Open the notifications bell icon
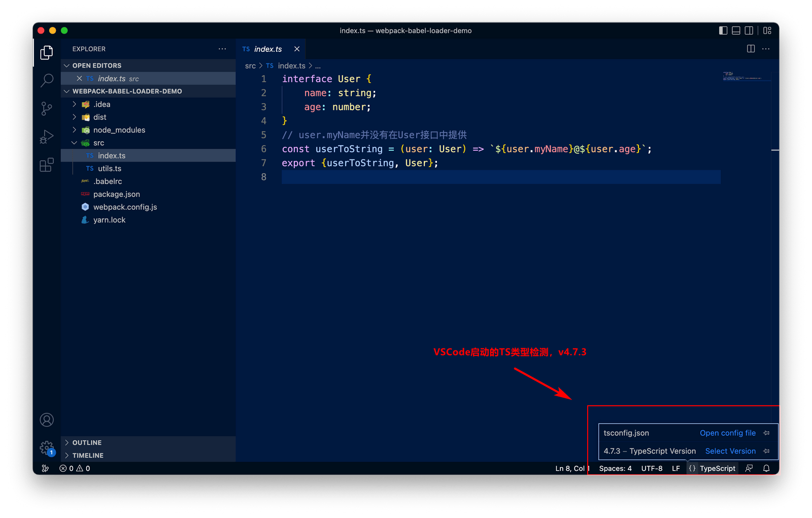812x518 pixels. coord(766,468)
